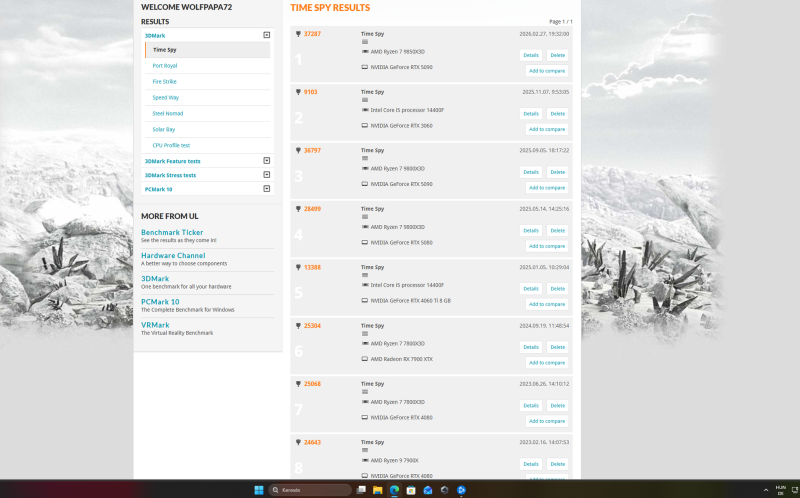Add the 37287 result to compare
The width and height of the screenshot is (800, 498).
(547, 71)
